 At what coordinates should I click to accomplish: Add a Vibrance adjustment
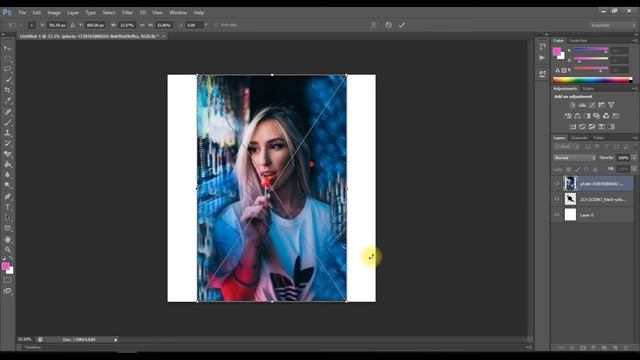coord(611,105)
